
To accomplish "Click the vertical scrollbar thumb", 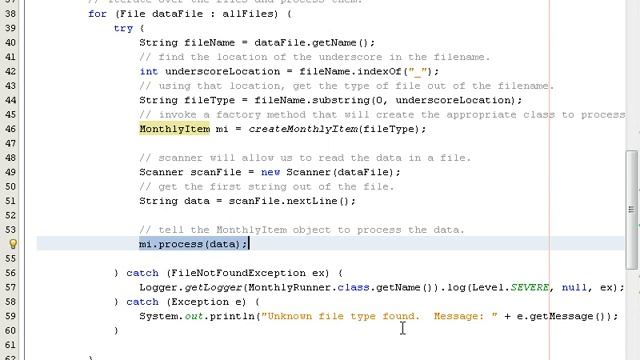I will [631, 210].
